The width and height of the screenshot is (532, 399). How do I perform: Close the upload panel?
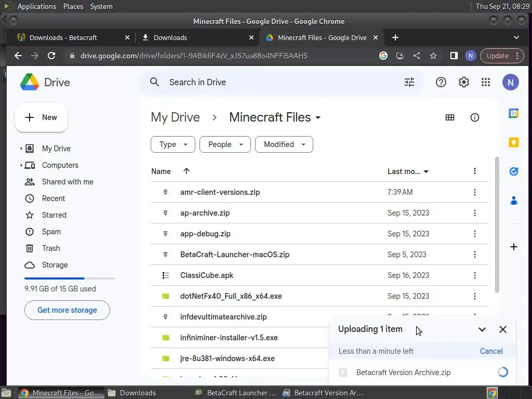(502, 329)
